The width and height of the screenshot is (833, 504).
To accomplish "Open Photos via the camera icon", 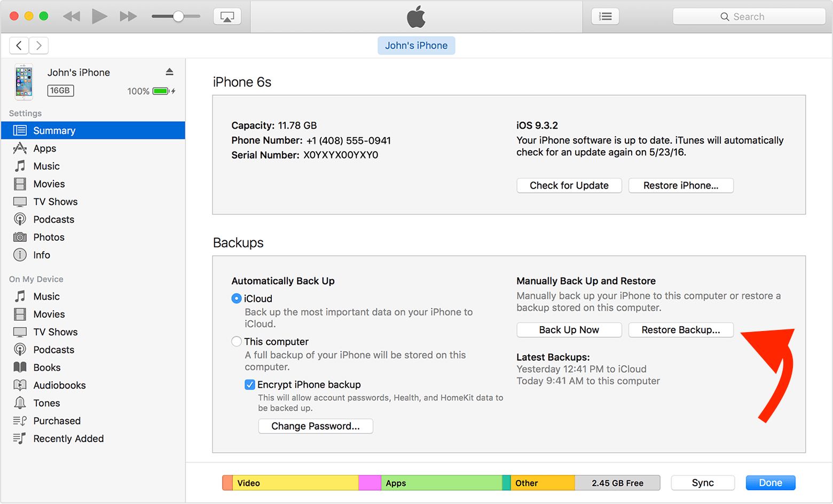I will (x=20, y=237).
